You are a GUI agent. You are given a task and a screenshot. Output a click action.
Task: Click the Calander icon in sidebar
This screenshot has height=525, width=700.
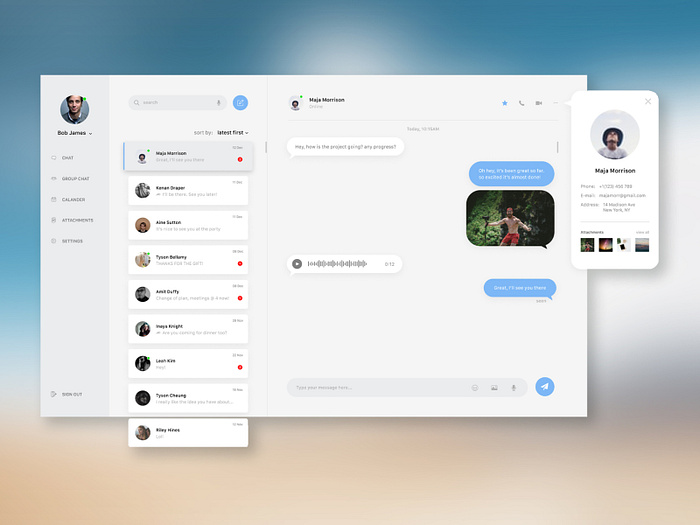pyautogui.click(x=54, y=200)
